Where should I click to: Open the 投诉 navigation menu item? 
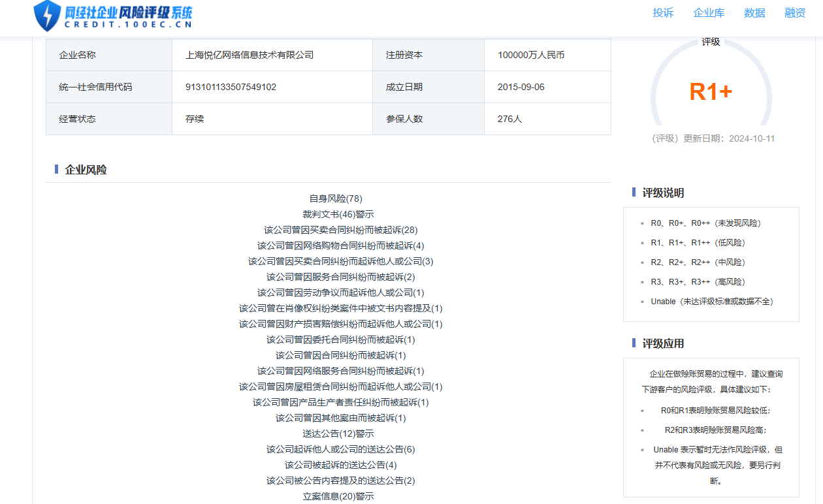click(x=663, y=13)
